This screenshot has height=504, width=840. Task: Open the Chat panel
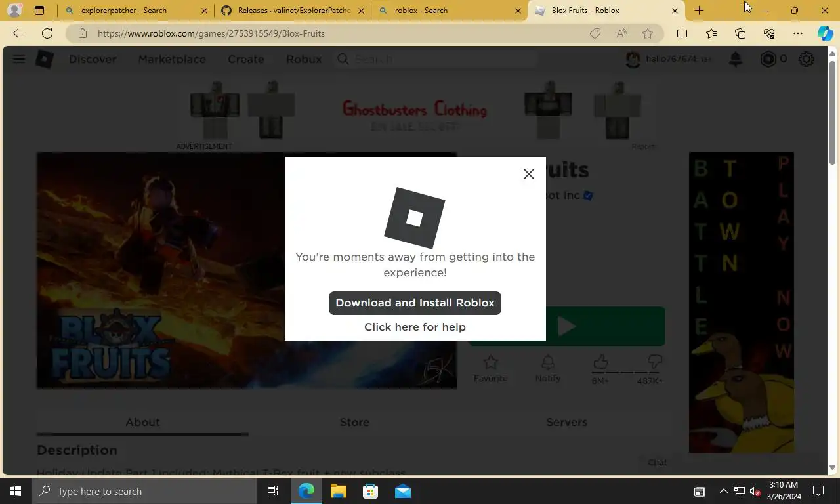pyautogui.click(x=657, y=462)
